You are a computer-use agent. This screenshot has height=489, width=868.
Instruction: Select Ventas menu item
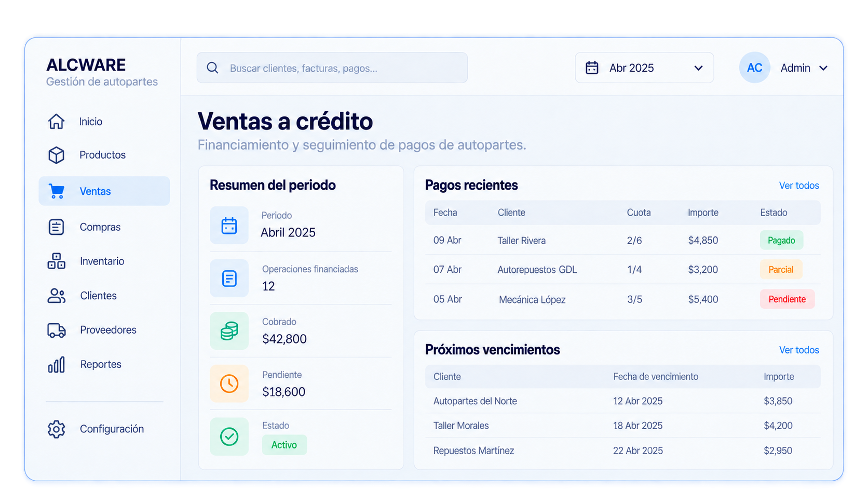point(104,191)
